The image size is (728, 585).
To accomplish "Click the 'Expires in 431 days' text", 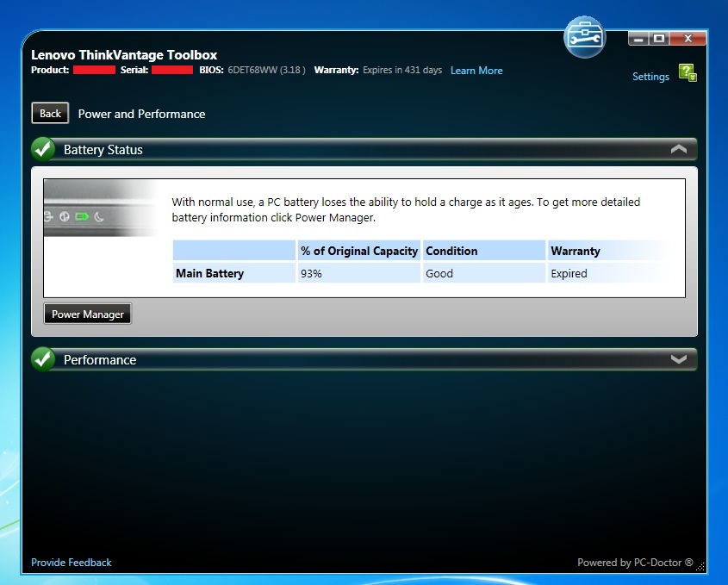I will point(402,70).
